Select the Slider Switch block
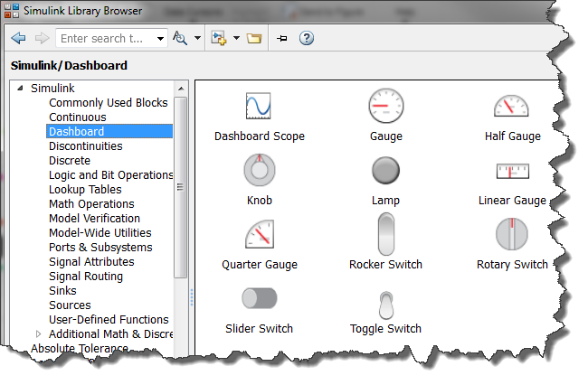The width and height of the screenshot is (588, 385). click(259, 298)
